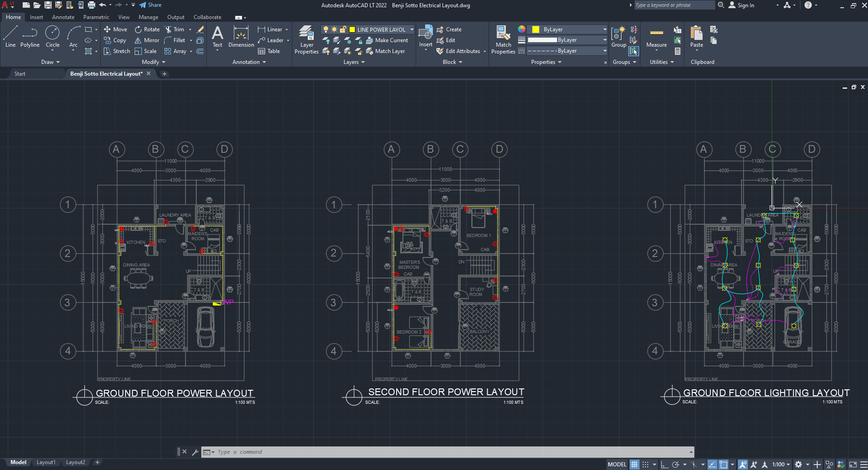Click Make Current layer button

click(387, 40)
